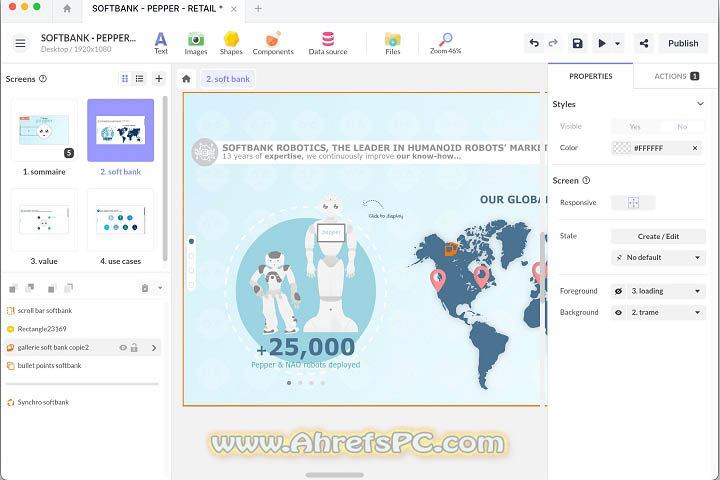
Task: Open the Files folder icon
Action: (393, 43)
